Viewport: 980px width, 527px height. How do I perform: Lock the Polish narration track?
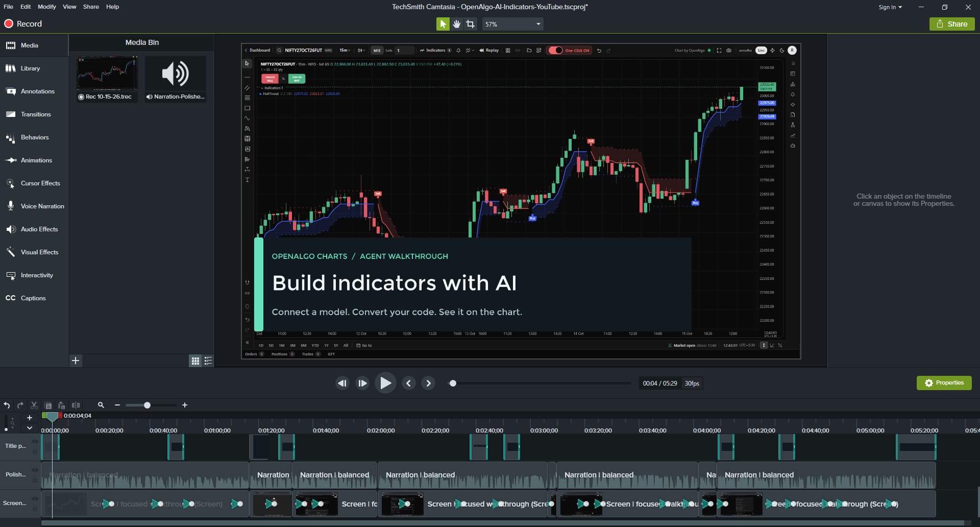point(35,480)
